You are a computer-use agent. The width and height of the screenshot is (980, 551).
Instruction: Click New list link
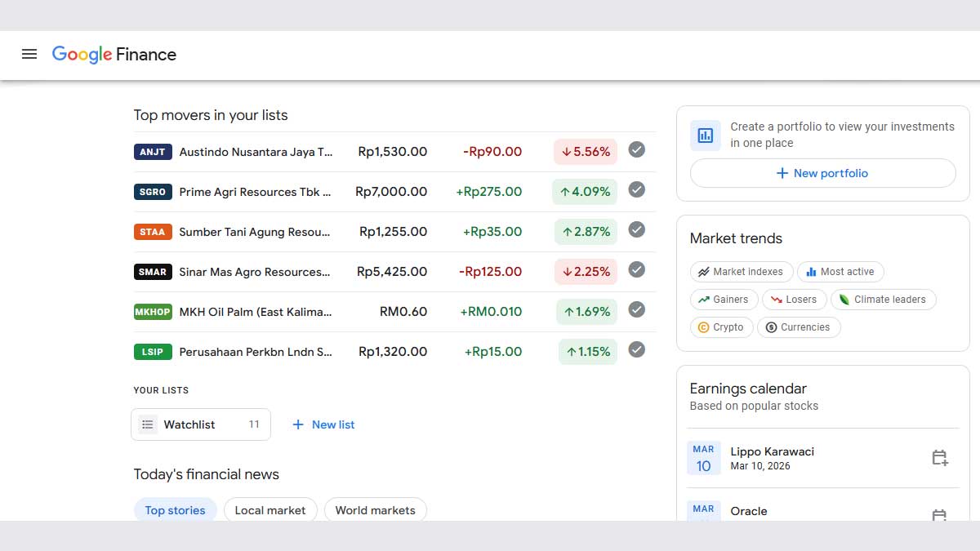click(323, 424)
